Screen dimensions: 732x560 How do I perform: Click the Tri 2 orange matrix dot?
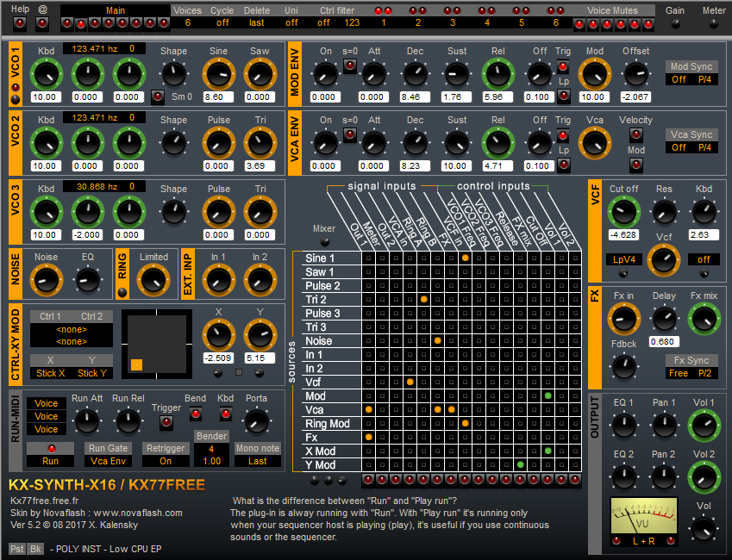(x=424, y=299)
